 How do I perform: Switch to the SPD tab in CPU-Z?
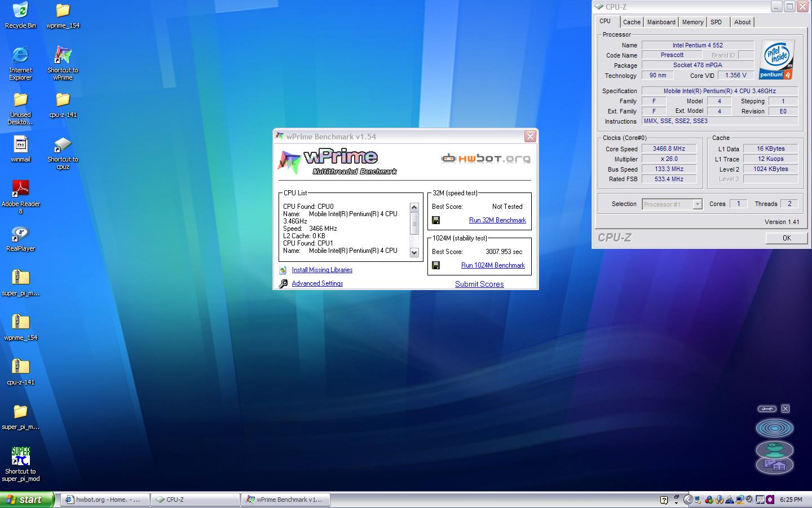point(716,22)
